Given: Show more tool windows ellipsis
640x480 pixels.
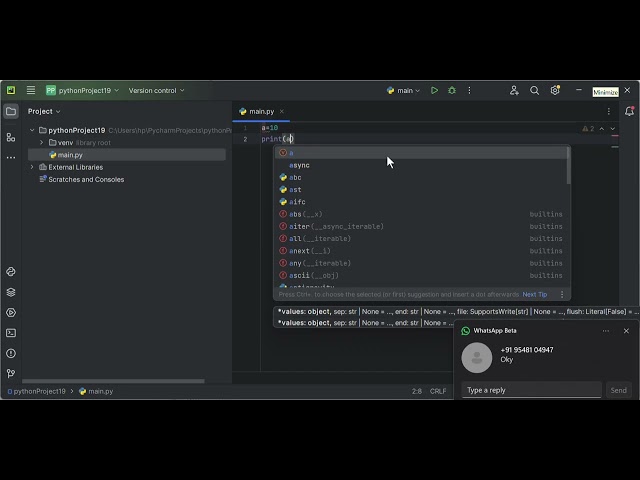Looking at the screenshot, I should pos(11,158).
